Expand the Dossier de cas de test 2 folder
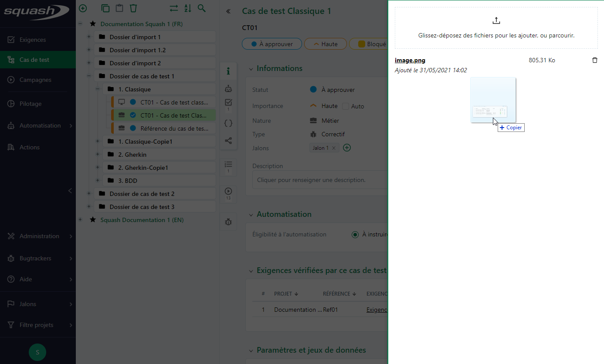The height and width of the screenshot is (364, 604). (x=89, y=194)
